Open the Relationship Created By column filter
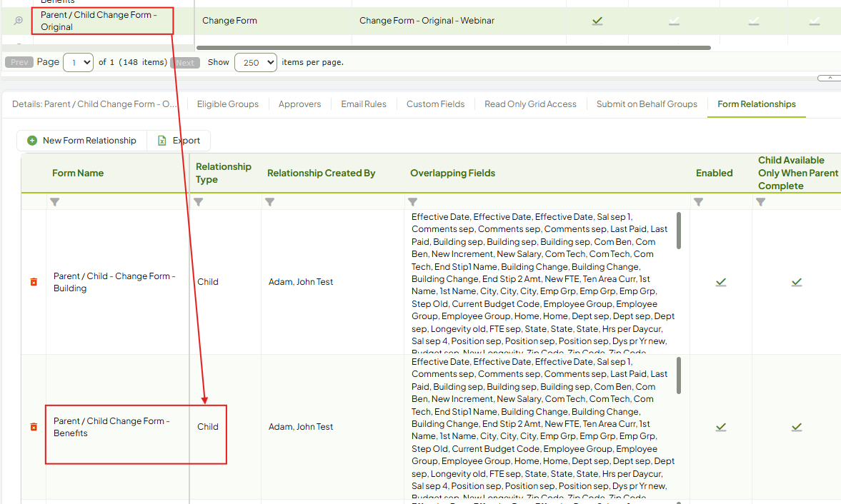The height and width of the screenshot is (504, 841). click(x=270, y=202)
